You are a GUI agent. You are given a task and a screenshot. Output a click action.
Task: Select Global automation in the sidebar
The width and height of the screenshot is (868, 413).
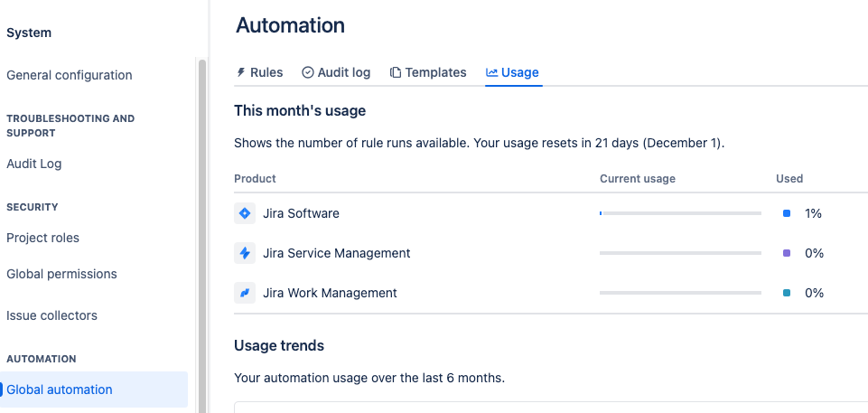click(60, 390)
